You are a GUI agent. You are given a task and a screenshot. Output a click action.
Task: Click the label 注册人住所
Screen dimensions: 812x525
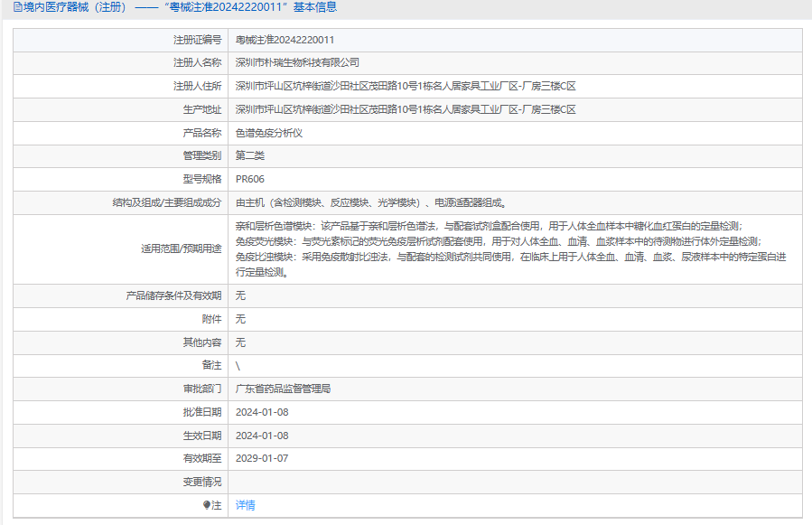pyautogui.click(x=197, y=86)
